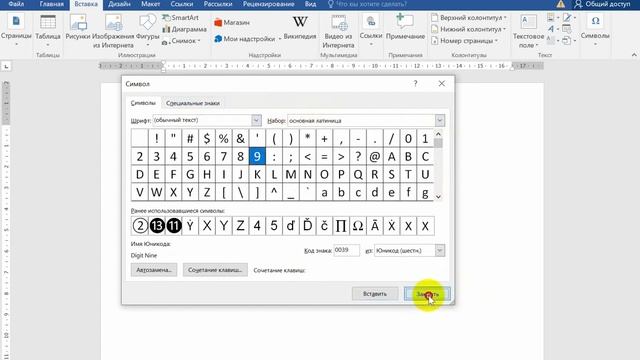Pick Ω from recently used symbols

click(x=358, y=226)
